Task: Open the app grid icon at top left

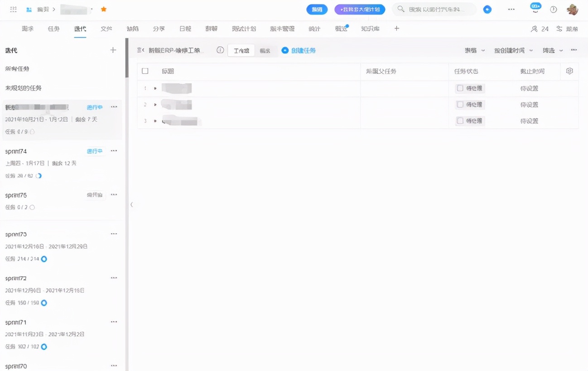Action: coord(13,9)
